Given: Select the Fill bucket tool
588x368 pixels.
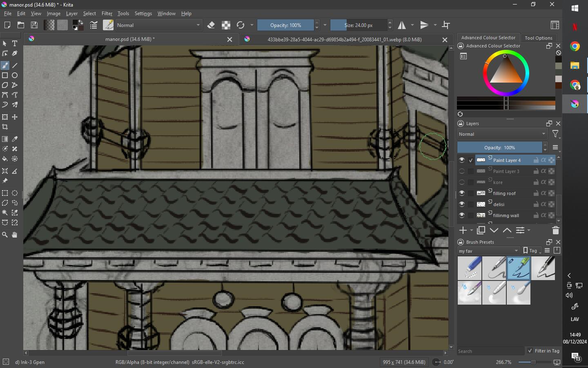Looking at the screenshot, I should click(x=5, y=159).
